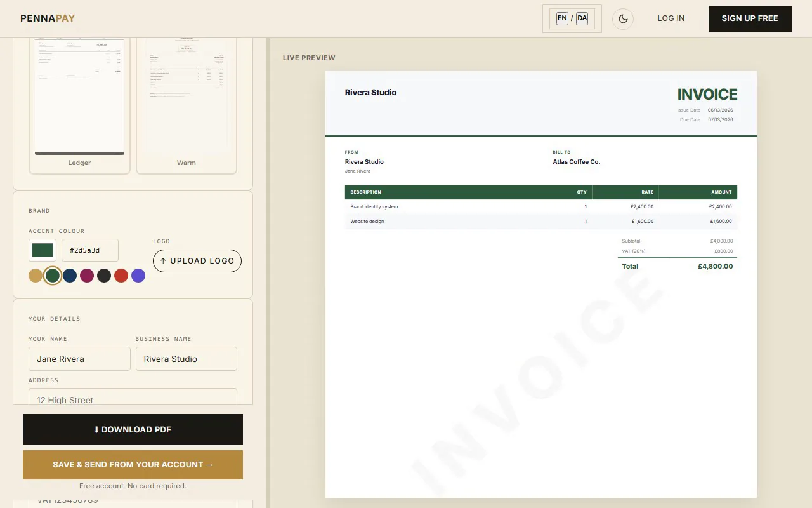
Task: Download the invoice PDF
Action: tap(133, 429)
